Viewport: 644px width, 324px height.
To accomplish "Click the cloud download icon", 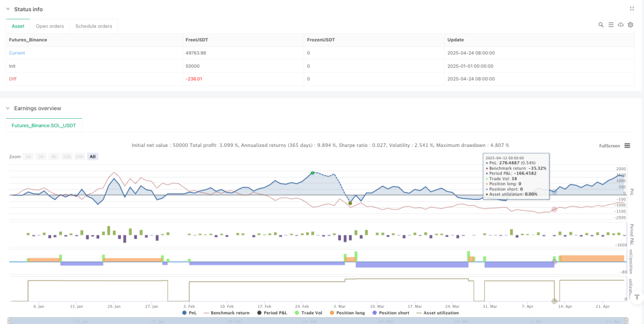I will point(621,25).
